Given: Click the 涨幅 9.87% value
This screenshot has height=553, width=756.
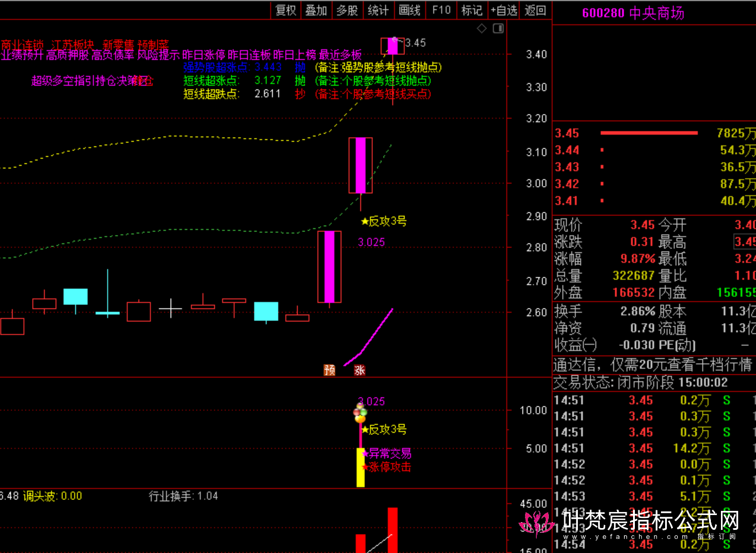Looking at the screenshot, I should [x=638, y=259].
